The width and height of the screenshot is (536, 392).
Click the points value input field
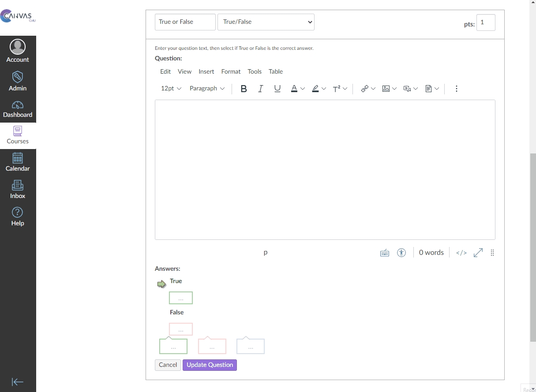(485, 22)
